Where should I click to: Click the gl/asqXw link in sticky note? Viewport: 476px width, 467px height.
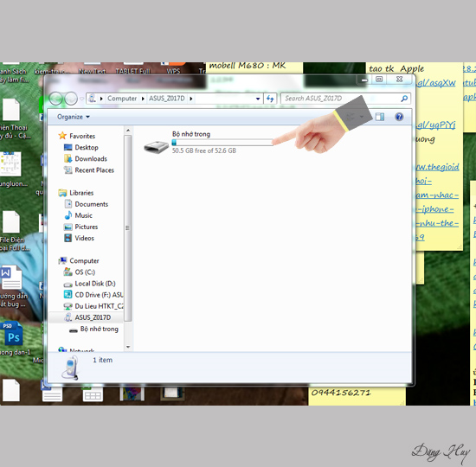pos(436,82)
